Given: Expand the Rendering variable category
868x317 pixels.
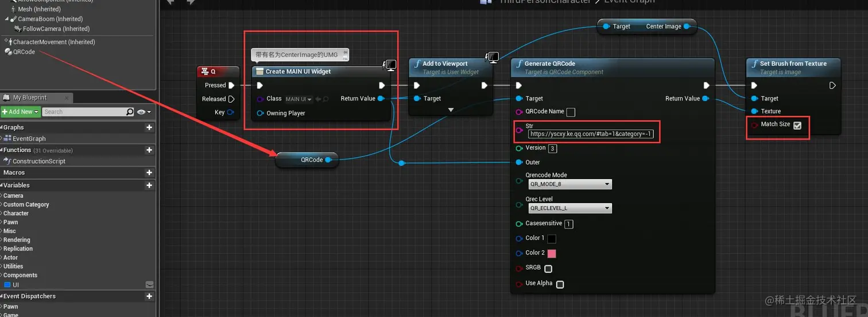Looking at the screenshot, I should point(2,240).
